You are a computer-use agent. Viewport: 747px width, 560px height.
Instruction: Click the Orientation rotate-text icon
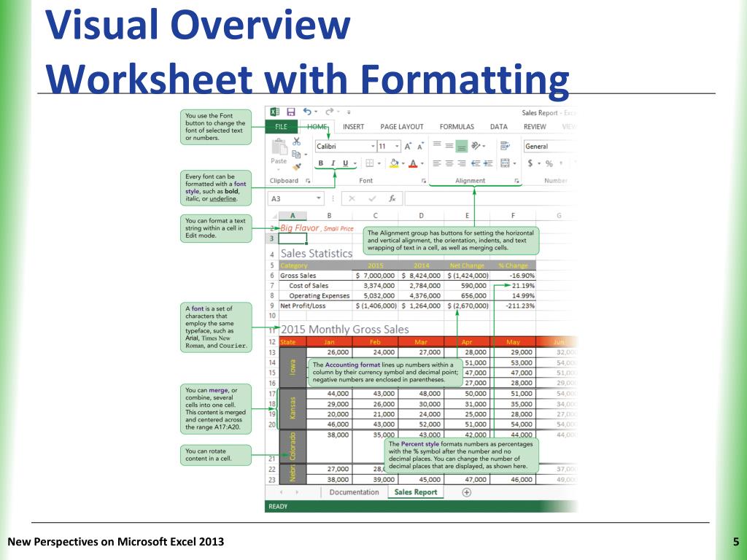tap(476, 146)
